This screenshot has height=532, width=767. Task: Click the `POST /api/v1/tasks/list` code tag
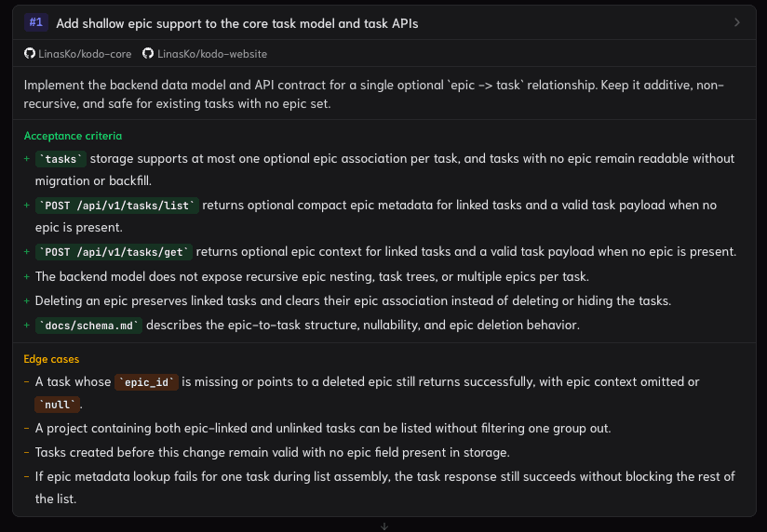(117, 206)
